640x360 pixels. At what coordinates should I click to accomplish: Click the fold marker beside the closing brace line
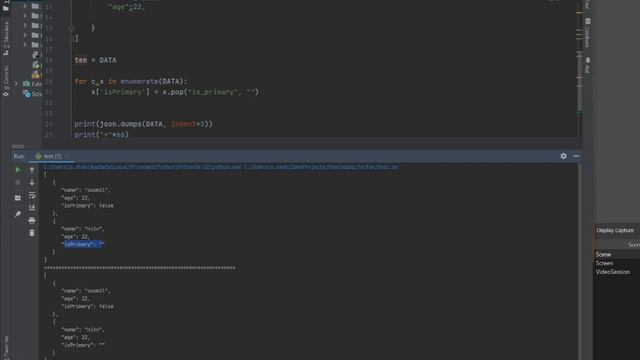72,28
